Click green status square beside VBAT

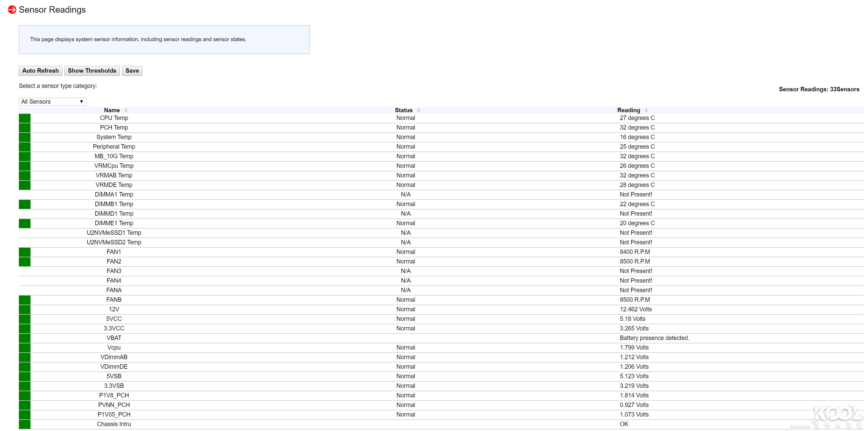(25, 338)
